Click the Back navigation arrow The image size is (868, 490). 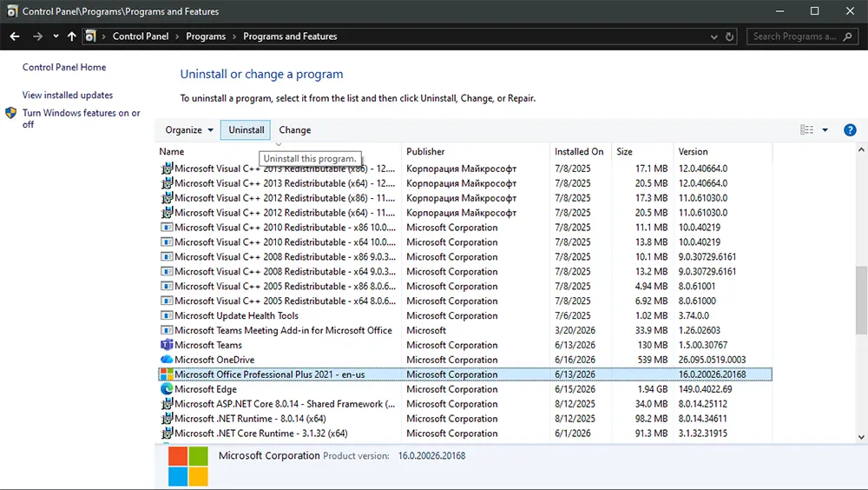click(x=15, y=36)
